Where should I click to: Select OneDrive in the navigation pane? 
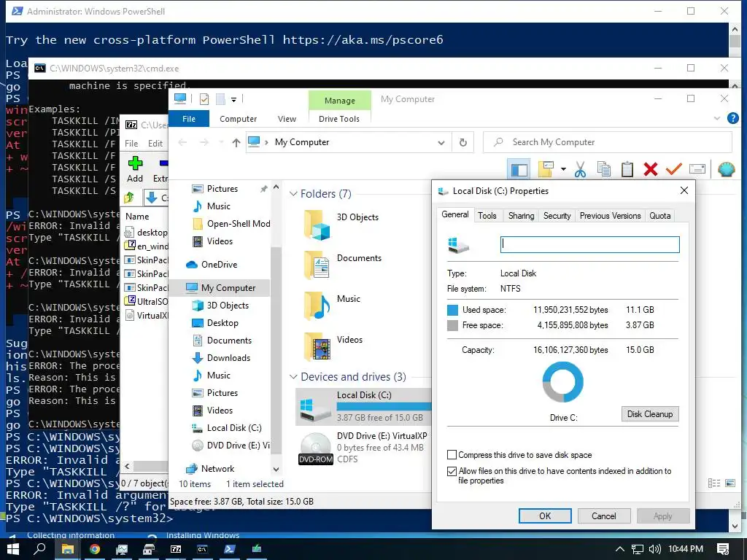pos(219,264)
